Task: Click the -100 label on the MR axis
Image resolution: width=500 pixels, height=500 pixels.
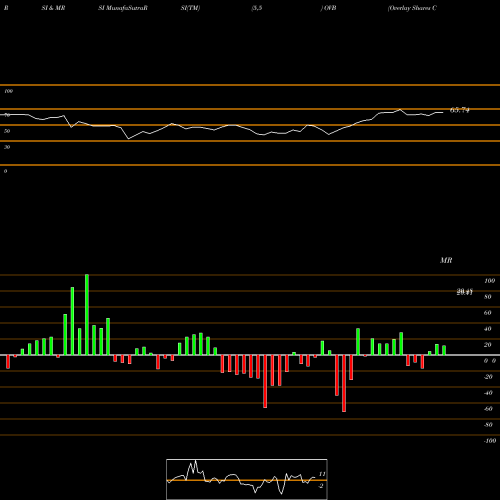Action: 490,441
